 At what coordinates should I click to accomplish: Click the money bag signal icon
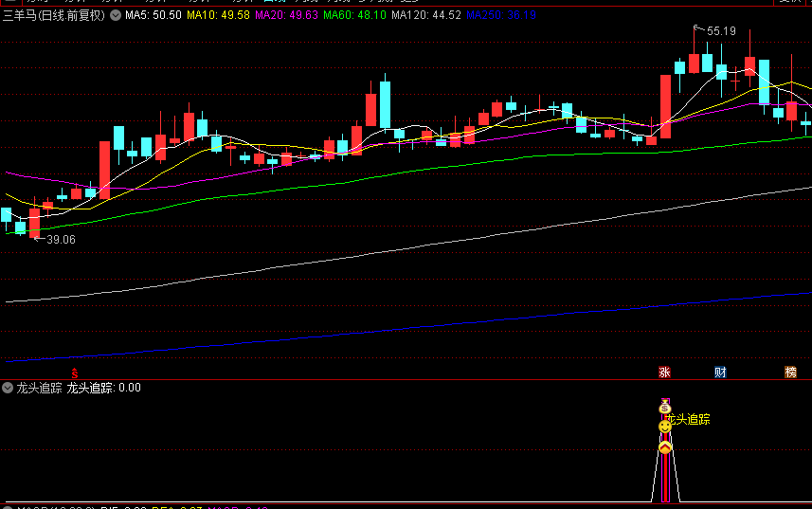coord(665,408)
